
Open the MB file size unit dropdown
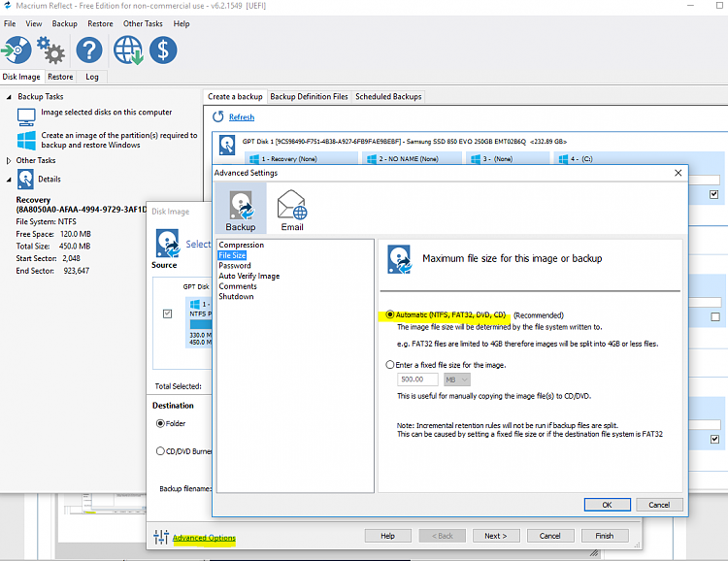[457, 379]
